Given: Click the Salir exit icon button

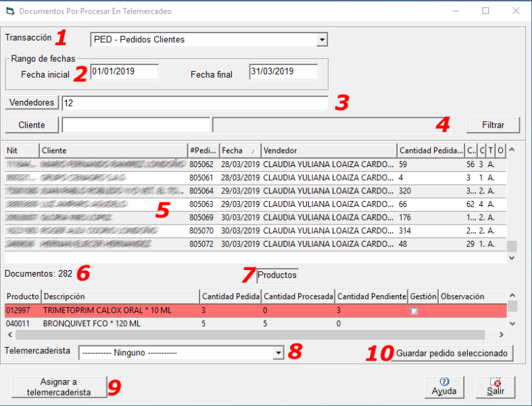Looking at the screenshot, I should [495, 386].
